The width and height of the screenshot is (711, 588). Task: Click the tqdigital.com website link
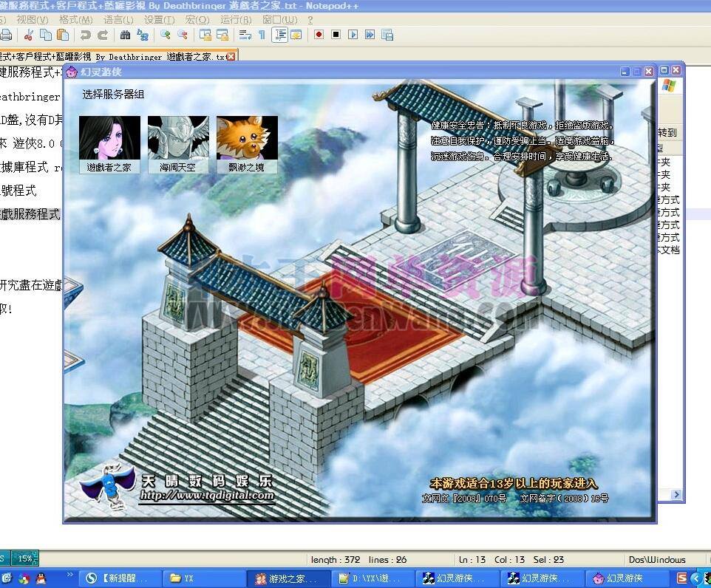207,495
